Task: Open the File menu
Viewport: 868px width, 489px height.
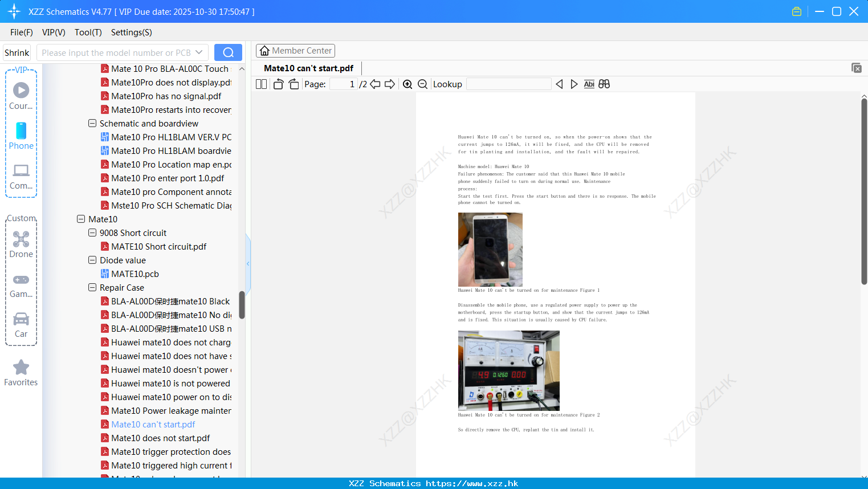Action: point(22,32)
